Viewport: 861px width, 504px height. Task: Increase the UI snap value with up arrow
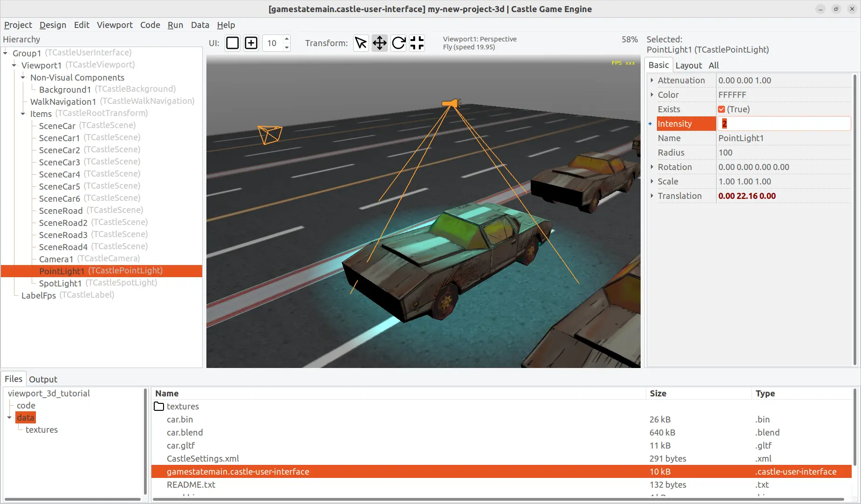pos(287,39)
